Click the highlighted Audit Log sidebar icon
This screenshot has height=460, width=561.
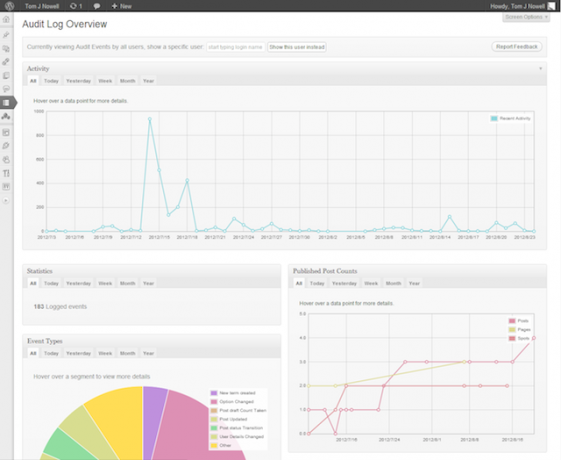coord(7,103)
